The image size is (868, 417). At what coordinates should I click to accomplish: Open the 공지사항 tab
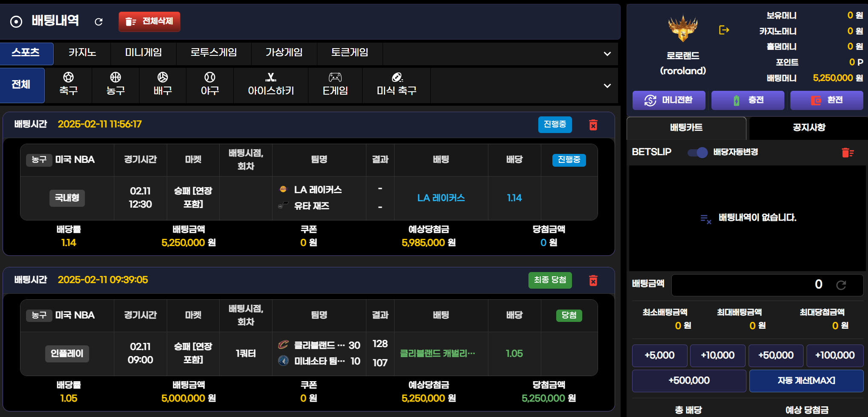coord(808,127)
